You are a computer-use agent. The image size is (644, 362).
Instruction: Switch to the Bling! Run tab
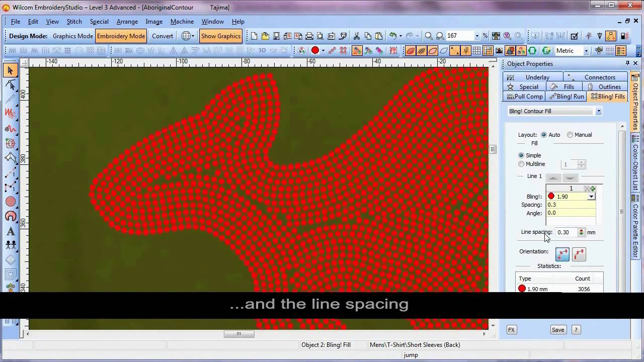point(567,97)
